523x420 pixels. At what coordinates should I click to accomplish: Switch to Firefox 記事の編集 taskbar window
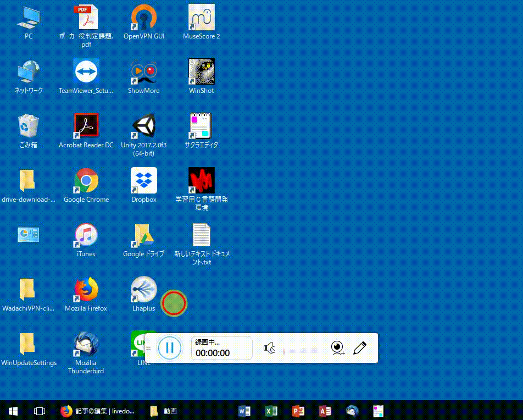97,411
